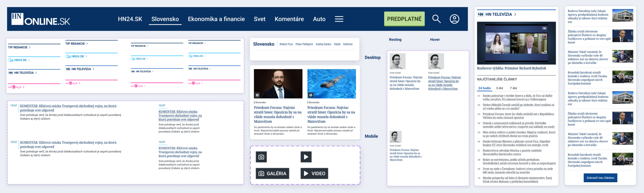Open article 04 Otázok o zmiznutých miliónoch
Screen dimensions: 644x193
[518, 125]
